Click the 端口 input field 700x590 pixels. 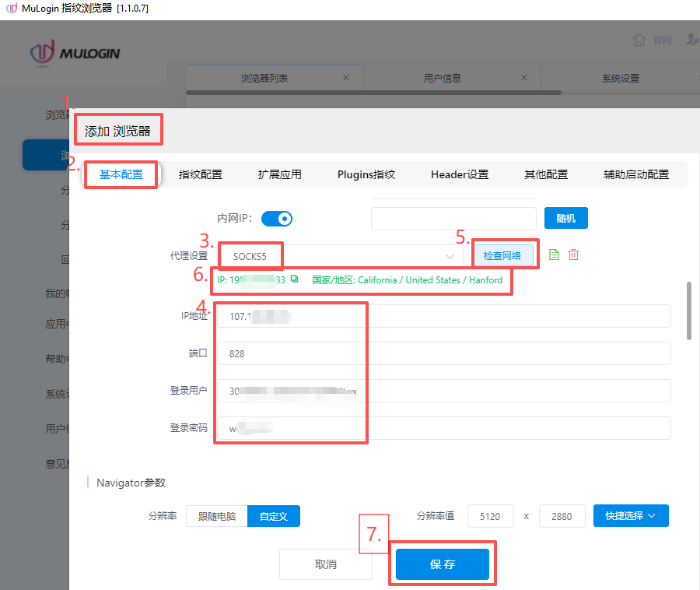(x=443, y=353)
